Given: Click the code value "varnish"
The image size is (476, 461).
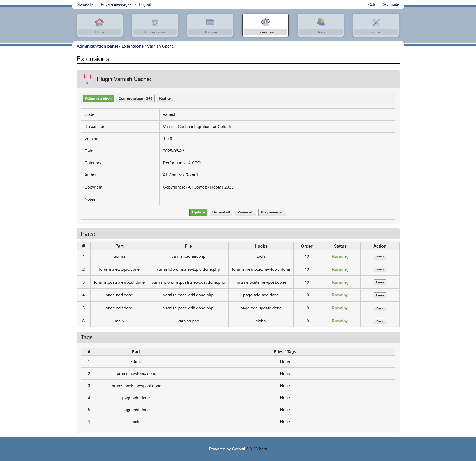Looking at the screenshot, I should click(170, 114).
